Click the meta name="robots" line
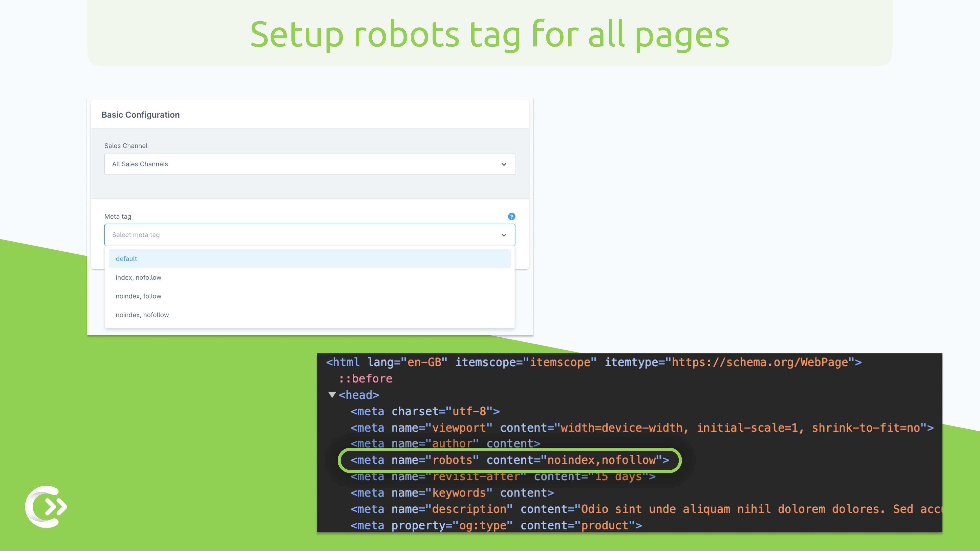This screenshot has width=980, height=551. [509, 460]
